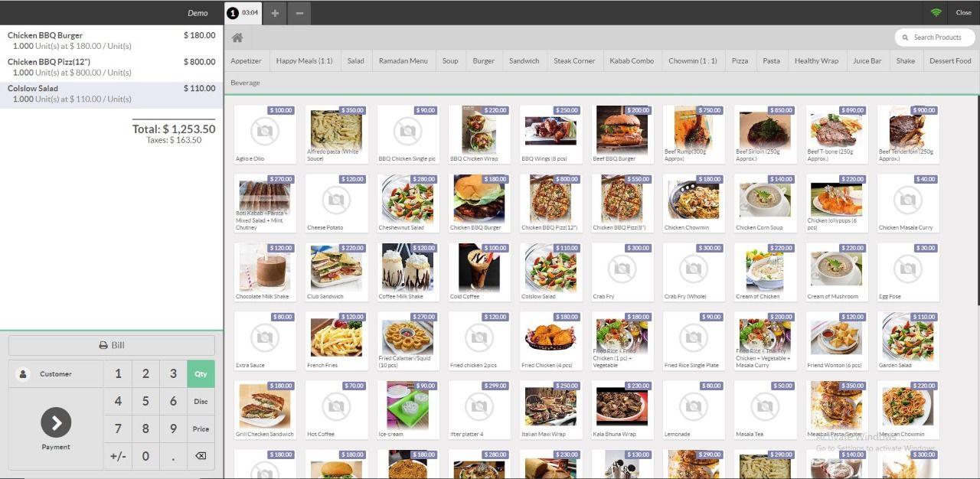This screenshot has width=980, height=479.
Task: Open the Pizza category tab
Action: (x=740, y=61)
